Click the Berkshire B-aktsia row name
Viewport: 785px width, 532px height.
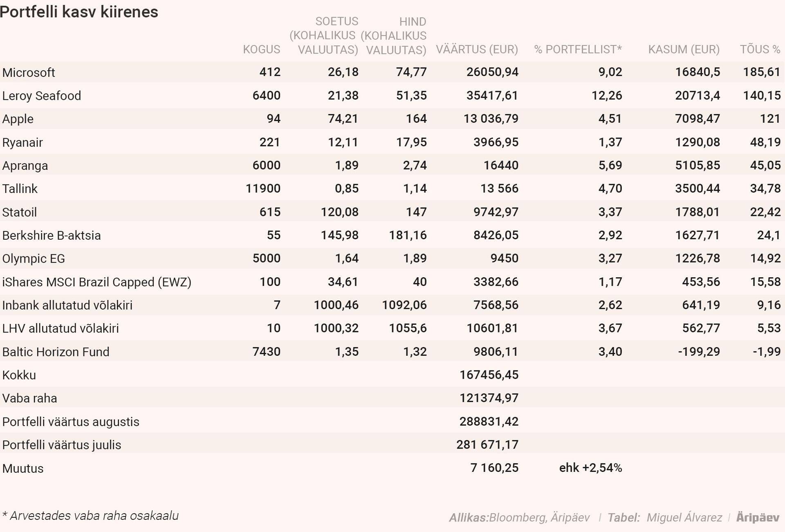(52, 235)
